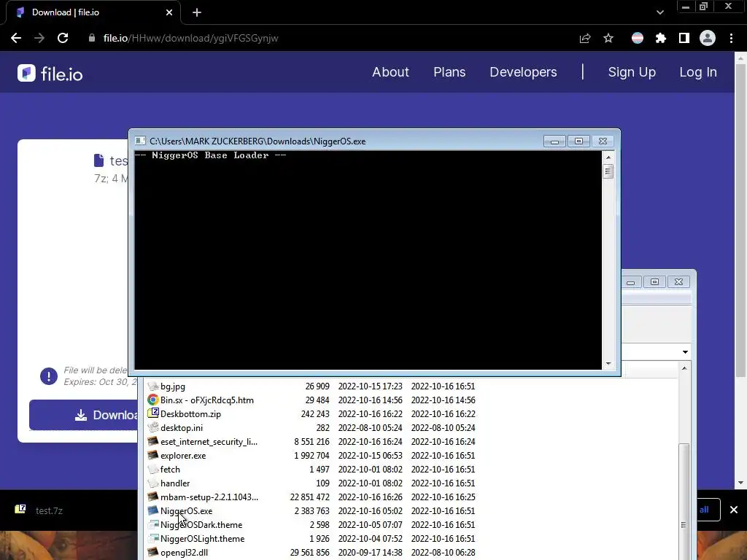Click the Deskbottom.zip archive icon
The width and height of the screenshot is (747, 560).
click(x=153, y=413)
